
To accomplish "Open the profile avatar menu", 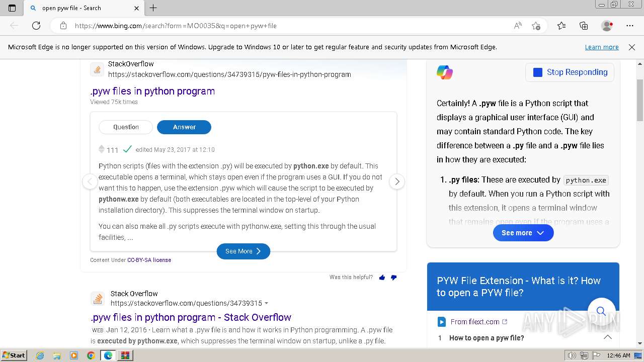I will (607, 26).
